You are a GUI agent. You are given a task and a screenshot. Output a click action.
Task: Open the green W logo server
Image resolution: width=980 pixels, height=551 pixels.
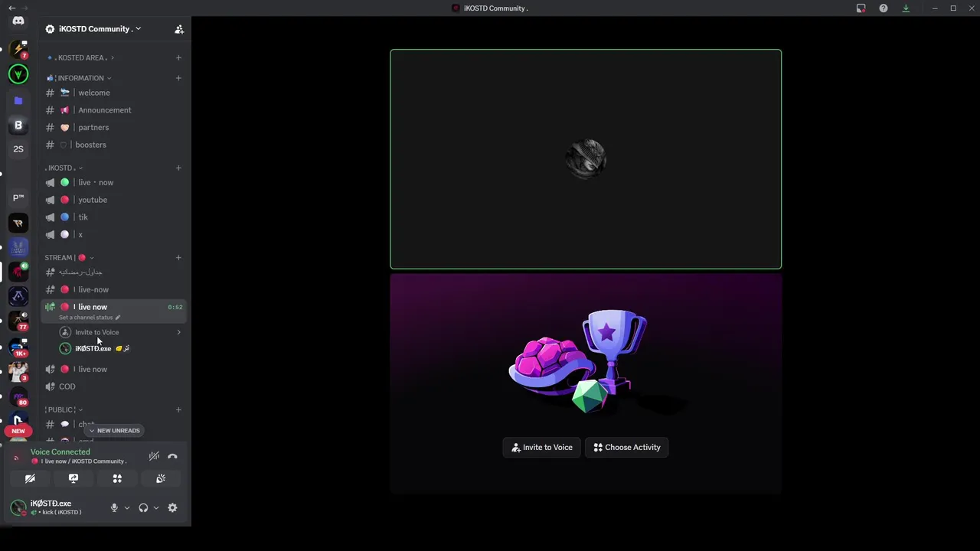pyautogui.click(x=18, y=74)
